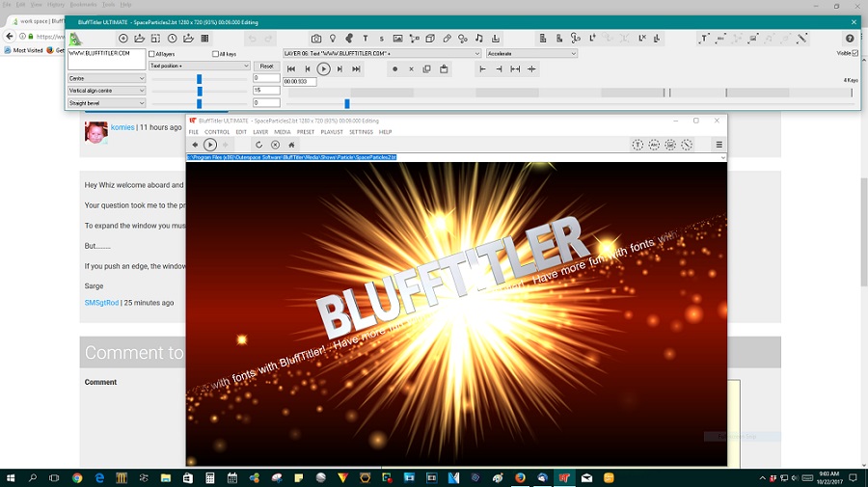Click the Reset button
This screenshot has height=487, width=868.
(266, 66)
